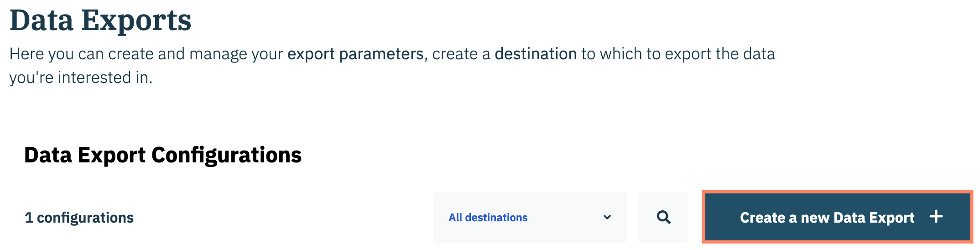Click the 'All destinations' label text
Screen dimensions: 980x250
click(x=488, y=218)
